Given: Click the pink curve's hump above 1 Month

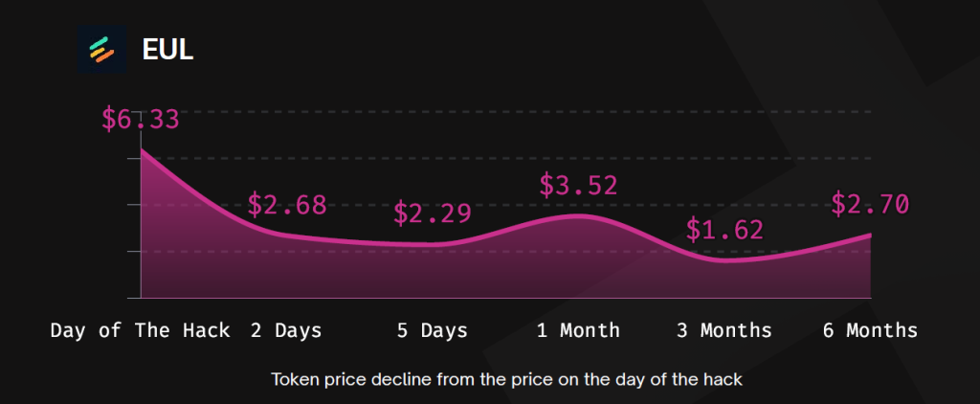Looking at the screenshot, I should tap(580, 215).
